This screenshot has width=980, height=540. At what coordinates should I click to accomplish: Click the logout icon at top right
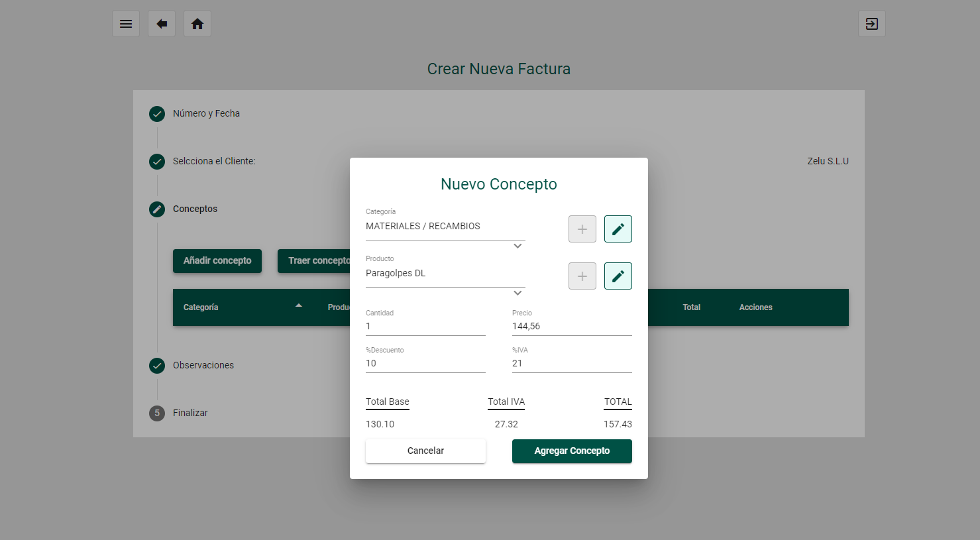tap(871, 24)
